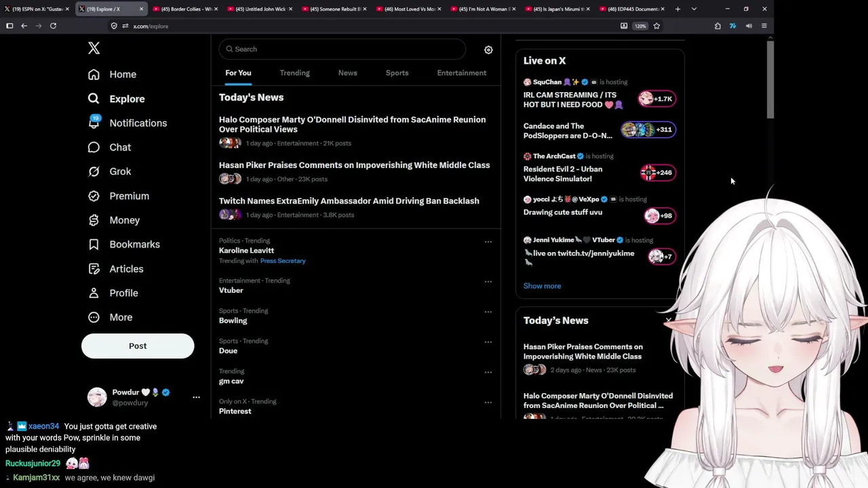Click the Chat bubble icon
Screen dimensions: 868x488
click(x=94, y=147)
